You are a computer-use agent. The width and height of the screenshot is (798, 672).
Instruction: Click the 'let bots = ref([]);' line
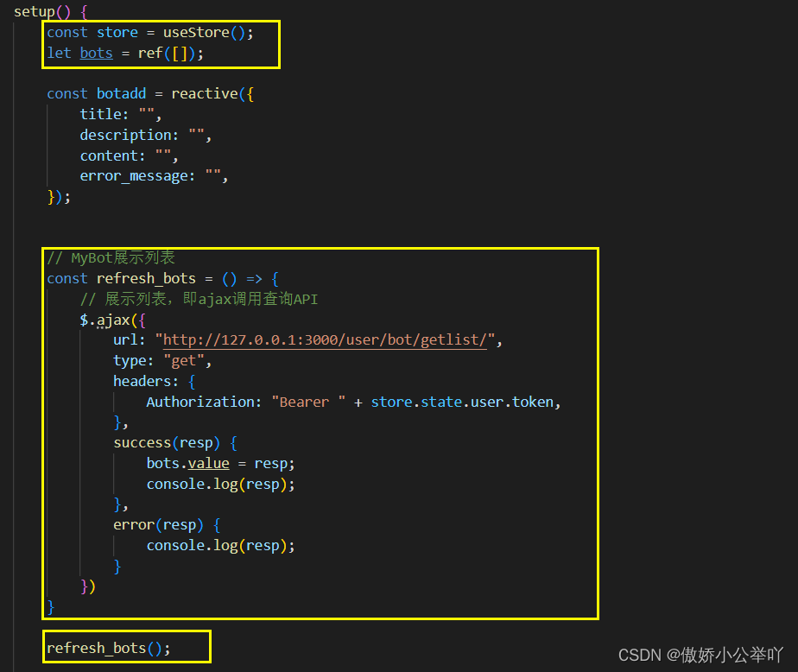[x=125, y=53]
